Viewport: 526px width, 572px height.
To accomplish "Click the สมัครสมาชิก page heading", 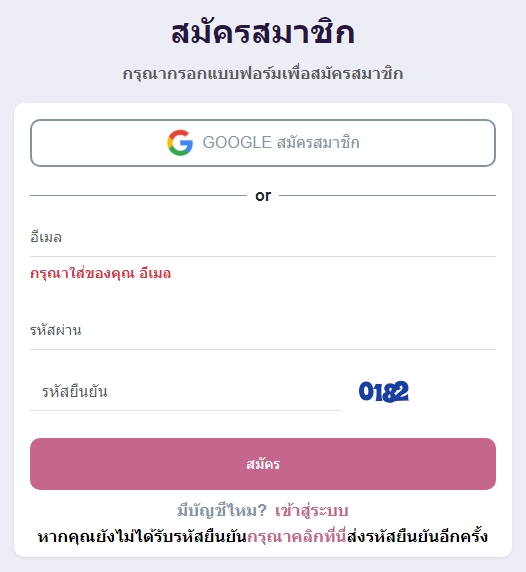I will [x=263, y=32].
